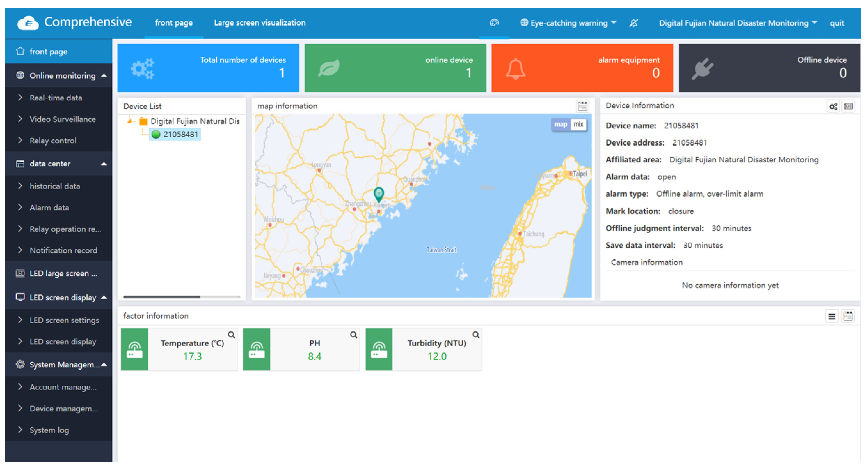Screen dimensions: 868x467
Task: Click the sensor icon of Turbidity factor
Action: 379,349
